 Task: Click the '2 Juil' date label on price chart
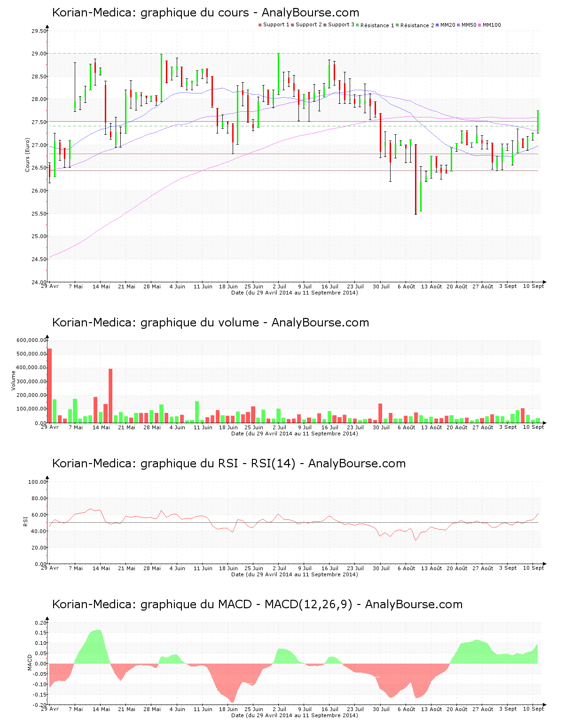[279, 287]
